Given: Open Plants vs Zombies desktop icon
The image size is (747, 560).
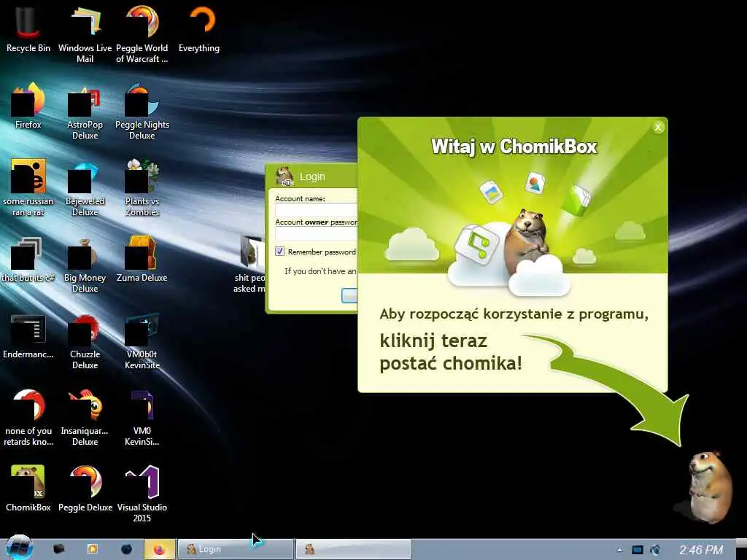Looking at the screenshot, I should (x=142, y=187).
